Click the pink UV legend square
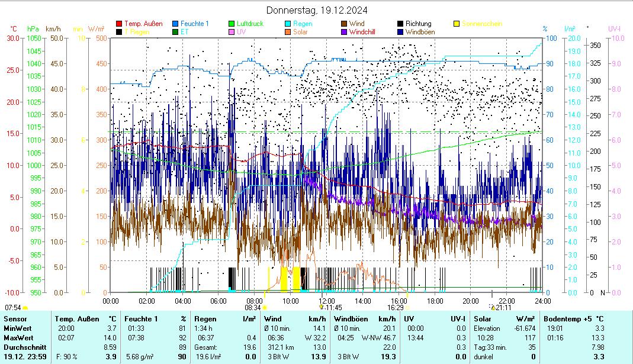Screen dimensions: 633x364 [x=232, y=31]
